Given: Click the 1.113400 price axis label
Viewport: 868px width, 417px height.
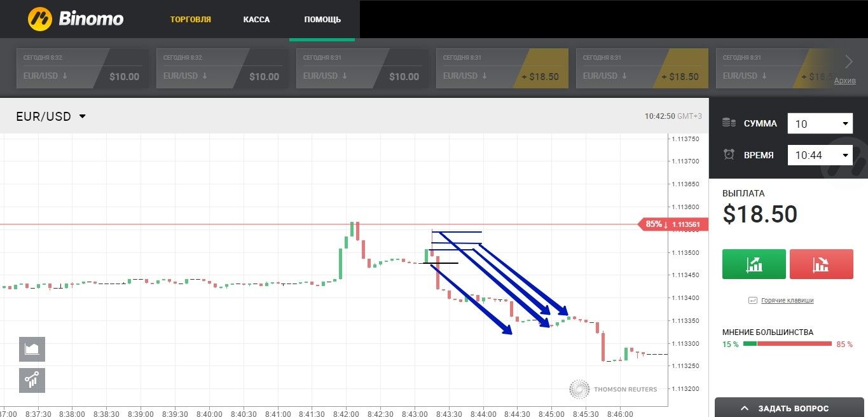Looking at the screenshot, I should [x=685, y=298].
